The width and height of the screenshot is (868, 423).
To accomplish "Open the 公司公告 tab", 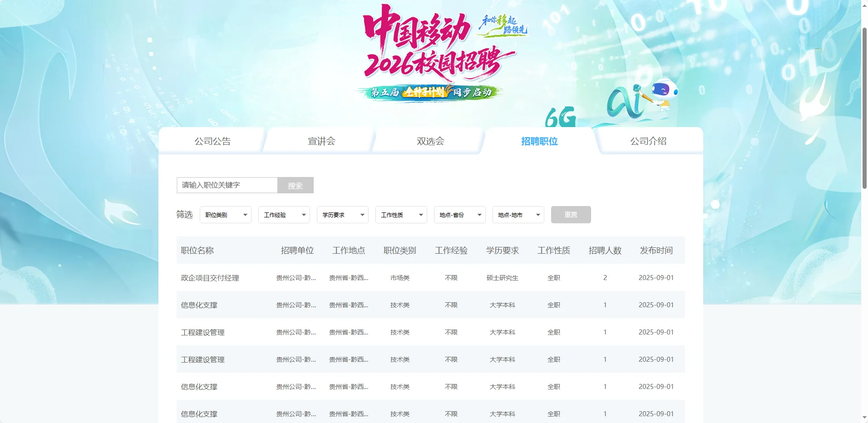I will [212, 141].
